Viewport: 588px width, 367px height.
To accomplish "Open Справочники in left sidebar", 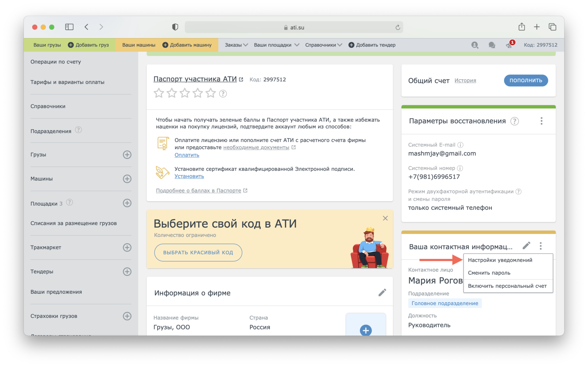I will (48, 106).
